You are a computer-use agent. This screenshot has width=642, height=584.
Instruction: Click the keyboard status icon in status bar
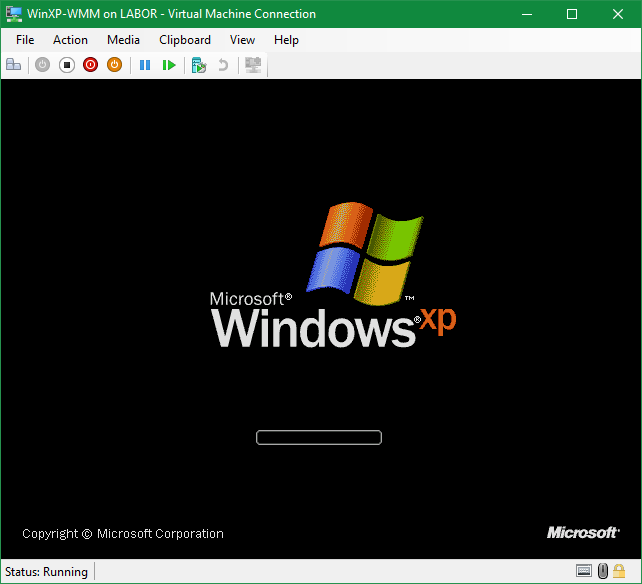point(584,572)
